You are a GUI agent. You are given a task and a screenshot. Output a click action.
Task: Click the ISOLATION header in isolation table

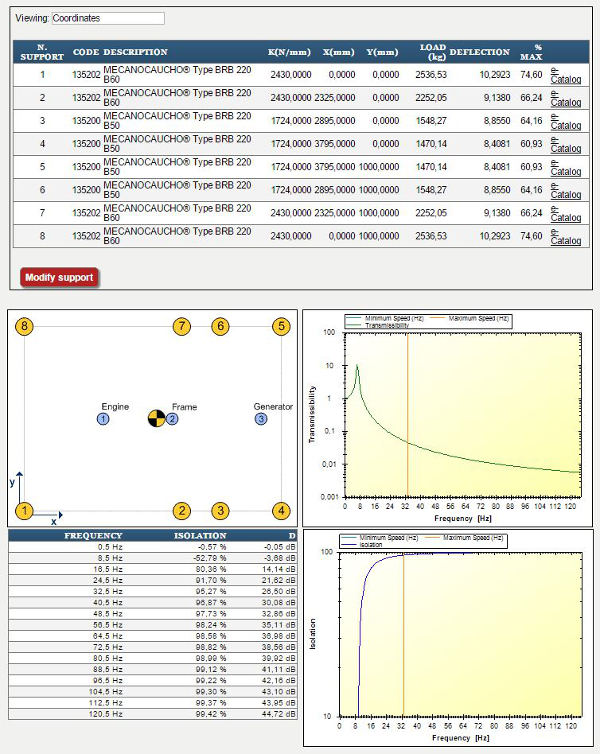click(x=200, y=536)
